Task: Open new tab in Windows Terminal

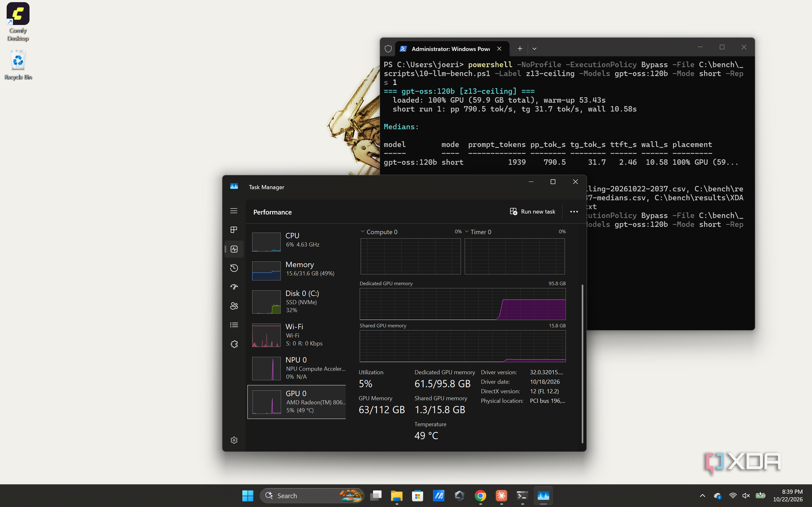Action: 520,49
